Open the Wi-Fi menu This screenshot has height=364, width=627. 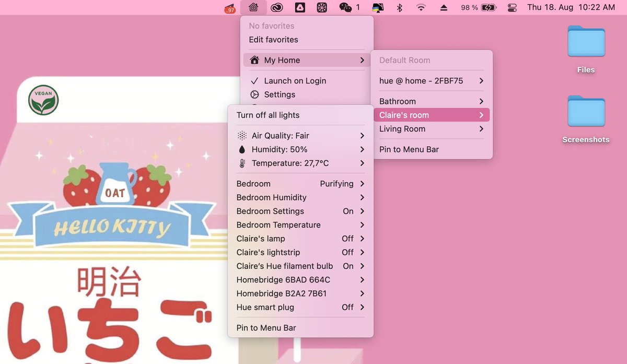click(421, 7)
